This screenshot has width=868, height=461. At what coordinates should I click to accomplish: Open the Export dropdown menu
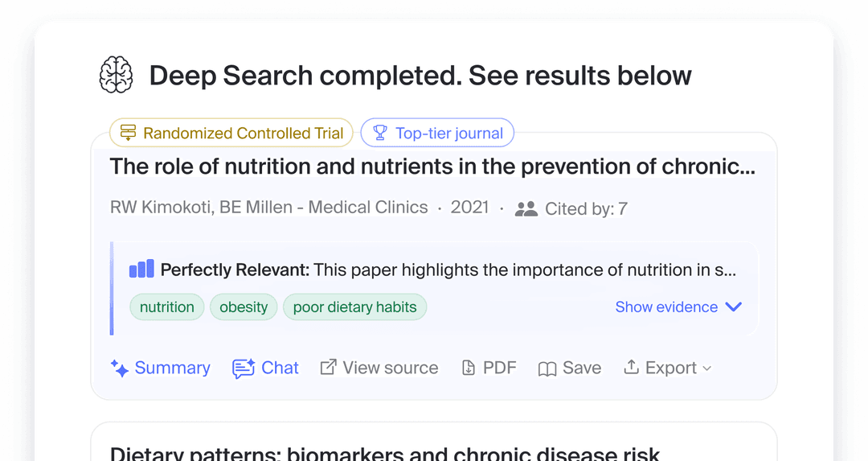pyautogui.click(x=668, y=368)
